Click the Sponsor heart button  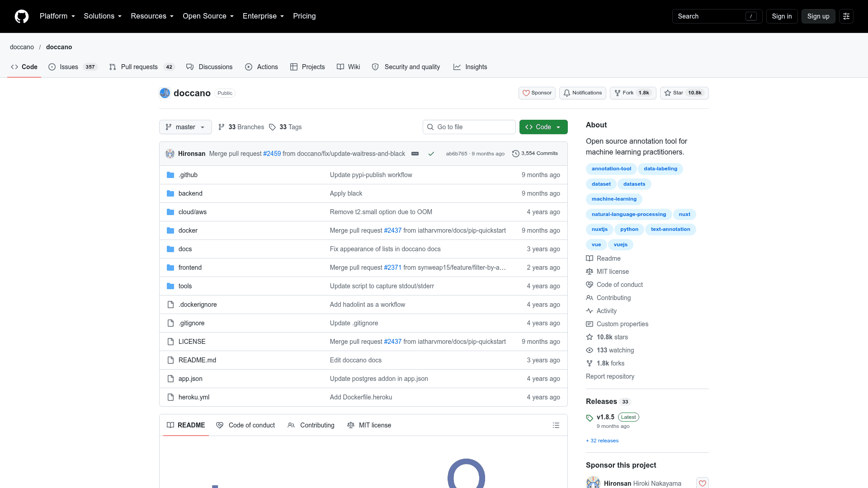(x=537, y=93)
